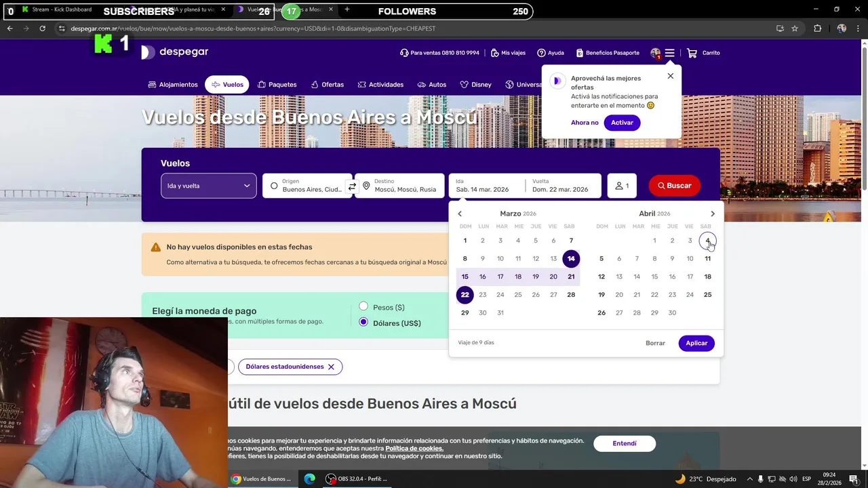Select April 19 in calendar

point(601,295)
